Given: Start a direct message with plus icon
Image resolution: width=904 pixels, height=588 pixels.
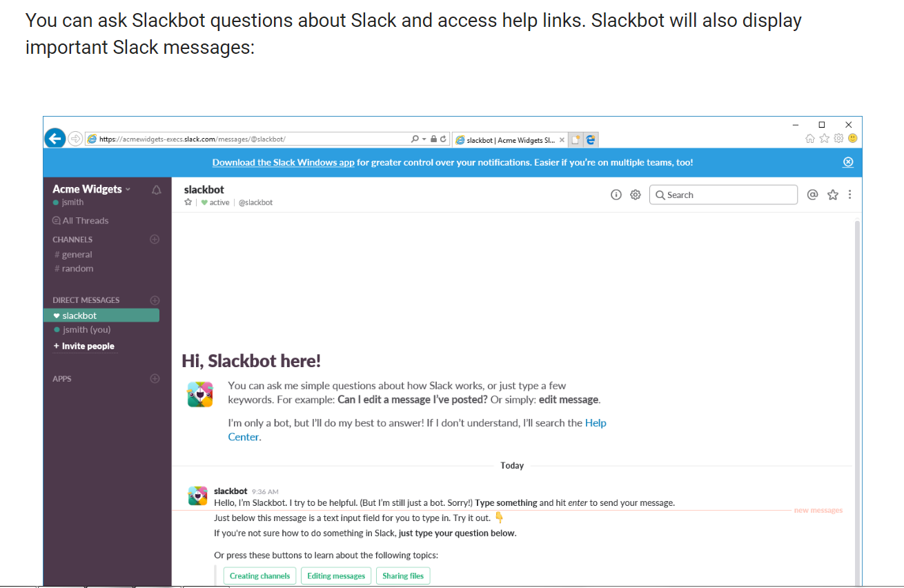Looking at the screenshot, I should pos(155,300).
